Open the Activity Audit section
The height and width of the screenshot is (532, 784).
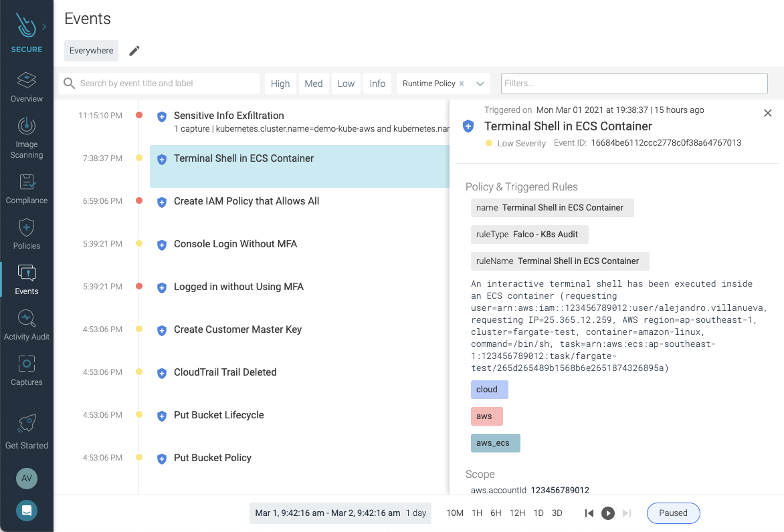pos(27,325)
